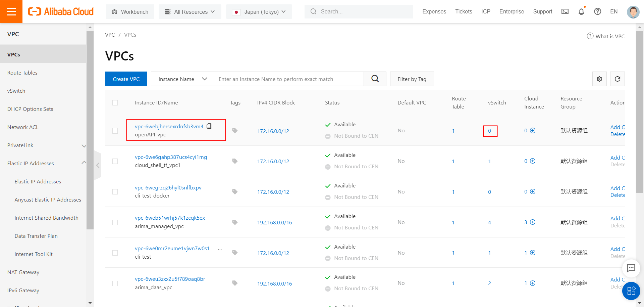Open the Workbench button
This screenshot has height=307, width=644.
(x=130, y=12)
